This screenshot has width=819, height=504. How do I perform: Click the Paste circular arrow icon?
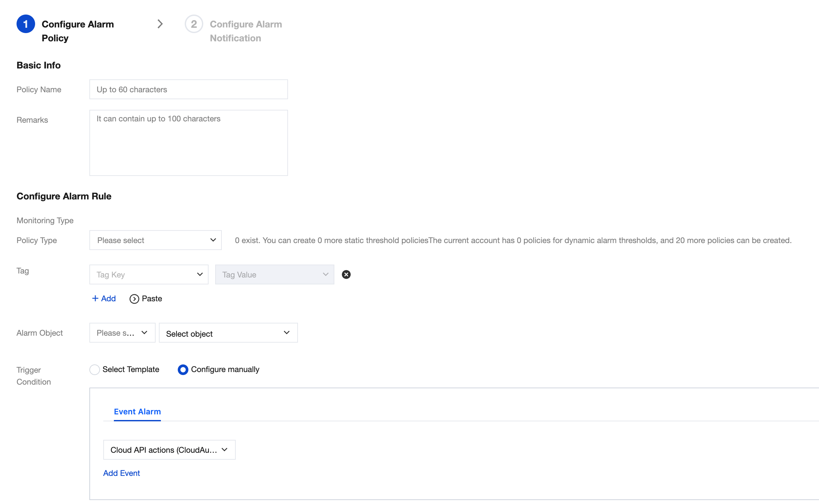134,299
